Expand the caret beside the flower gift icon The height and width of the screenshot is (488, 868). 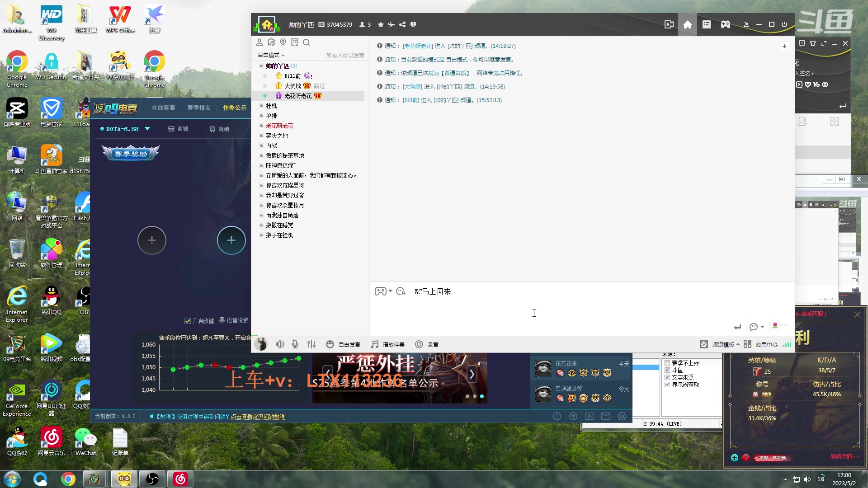(x=786, y=325)
